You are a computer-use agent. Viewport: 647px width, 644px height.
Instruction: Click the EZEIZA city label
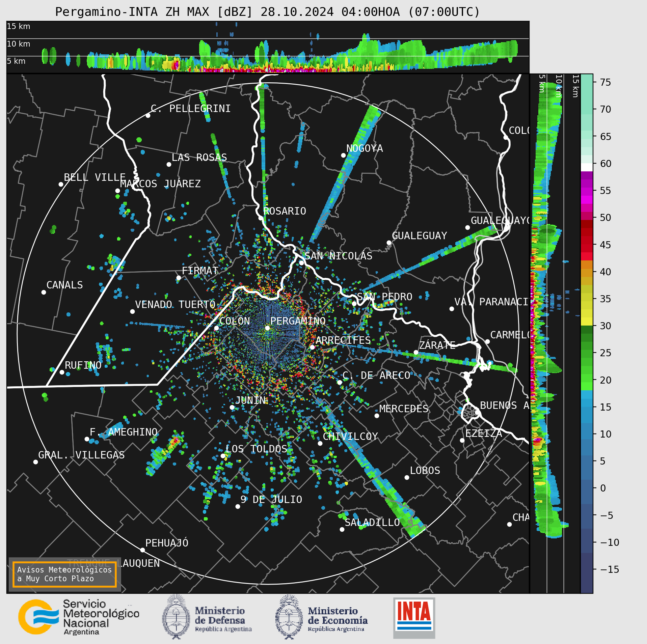[484, 433]
